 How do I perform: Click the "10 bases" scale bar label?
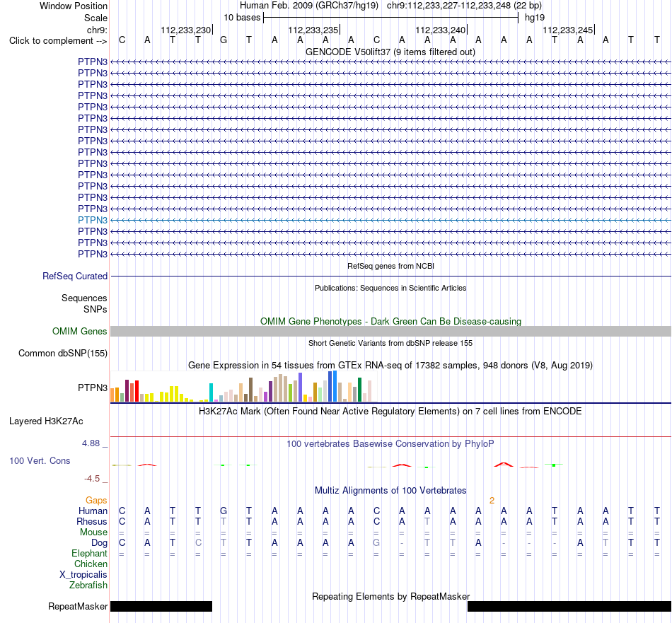[x=242, y=18]
